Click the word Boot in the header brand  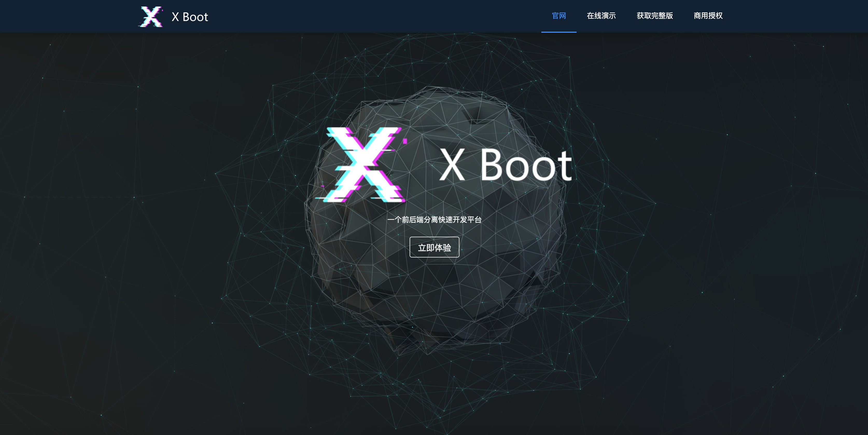click(x=195, y=17)
